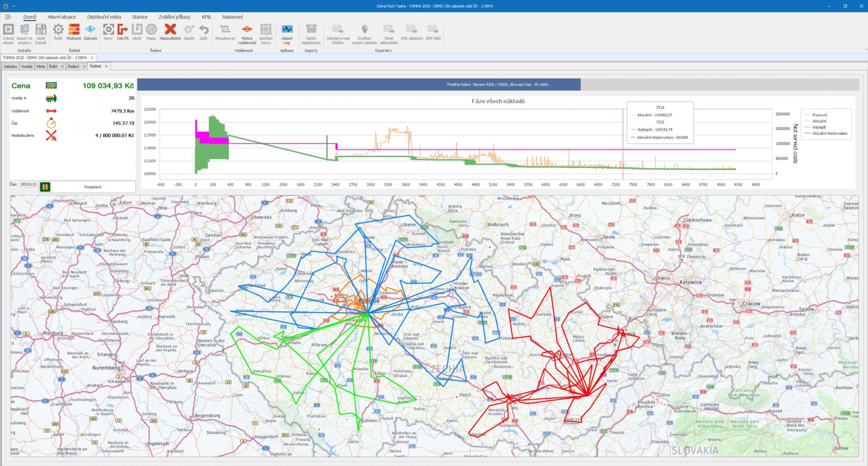This screenshot has width=868, height=466.
Task: Toggle Pracovní series in chart legend
Action: click(x=819, y=115)
